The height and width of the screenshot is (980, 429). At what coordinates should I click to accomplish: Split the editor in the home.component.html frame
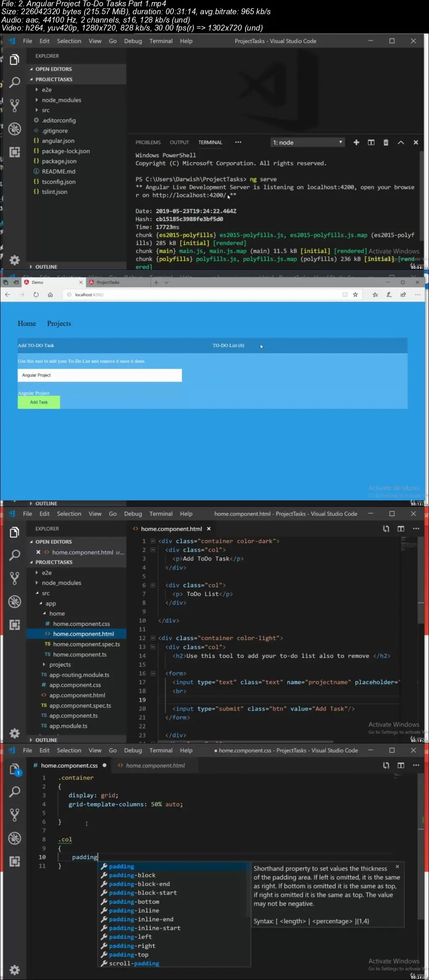[401, 529]
